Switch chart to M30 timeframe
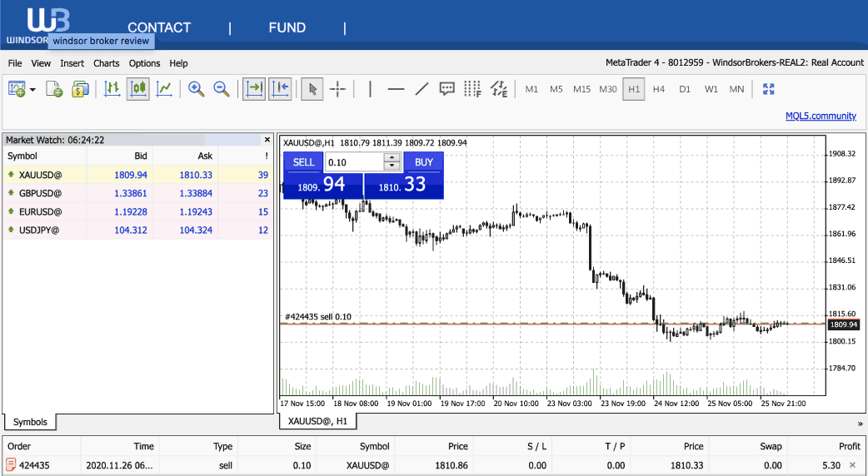Image resolution: width=868 pixels, height=476 pixels. click(x=608, y=89)
